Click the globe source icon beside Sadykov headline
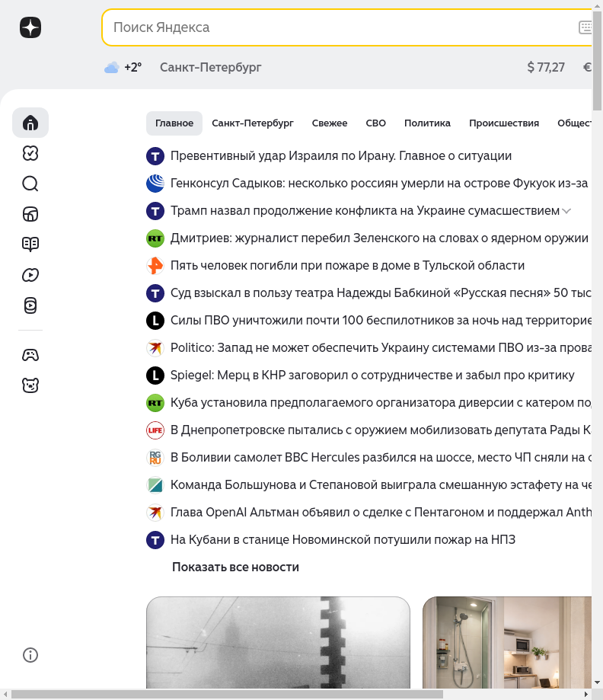The image size is (603, 700). 155,184
